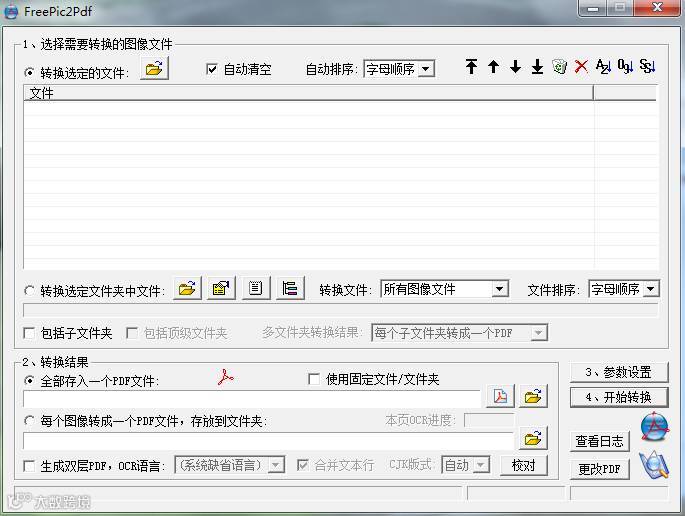
Task: Enable 生成双层PDF checkbox
Action: (29, 466)
